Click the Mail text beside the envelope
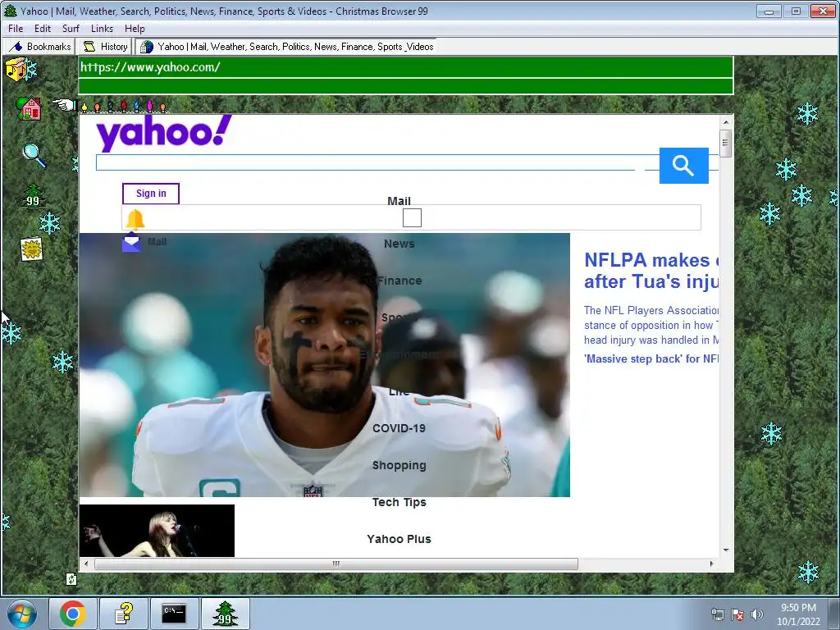Viewport: 840px width, 630px height. coord(157,242)
